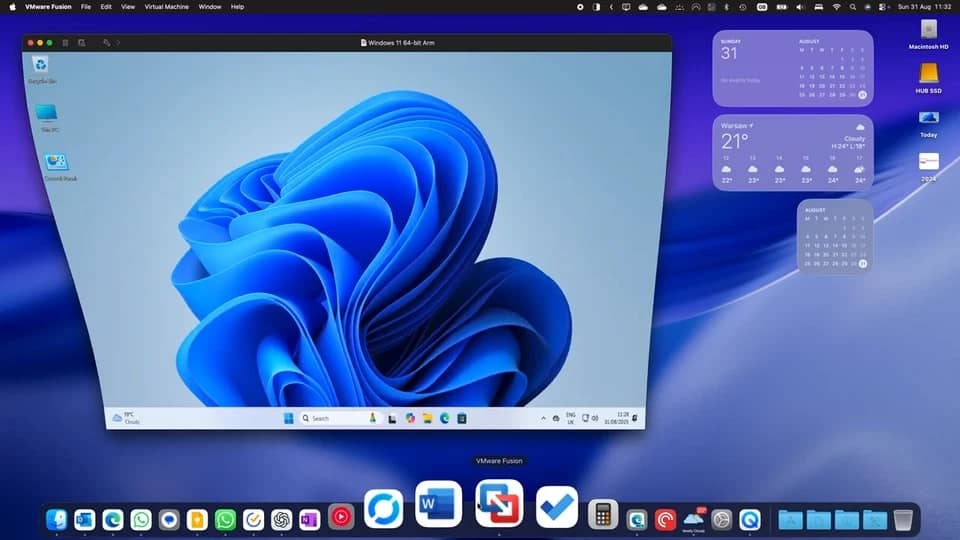Open Microsoft Word from the Dock
The height and width of the screenshot is (540, 960).
(438, 504)
